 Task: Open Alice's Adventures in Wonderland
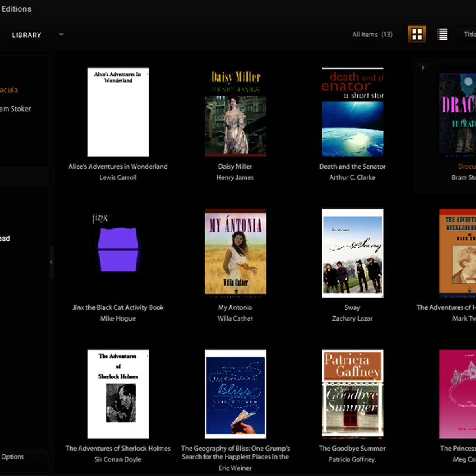118,111
